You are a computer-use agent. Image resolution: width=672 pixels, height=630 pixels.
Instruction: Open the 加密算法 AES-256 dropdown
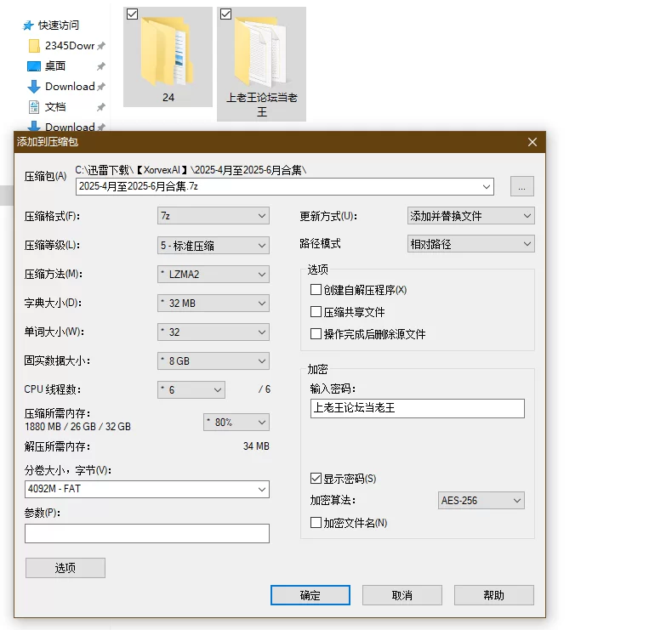pyautogui.click(x=481, y=500)
